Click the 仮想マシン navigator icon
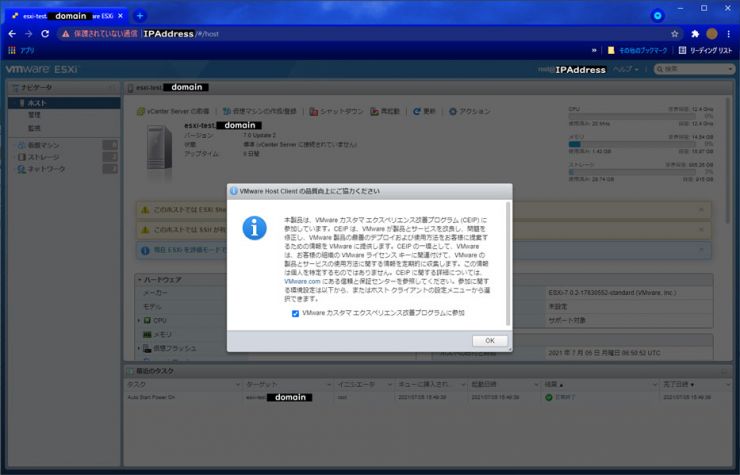 pos(21,145)
